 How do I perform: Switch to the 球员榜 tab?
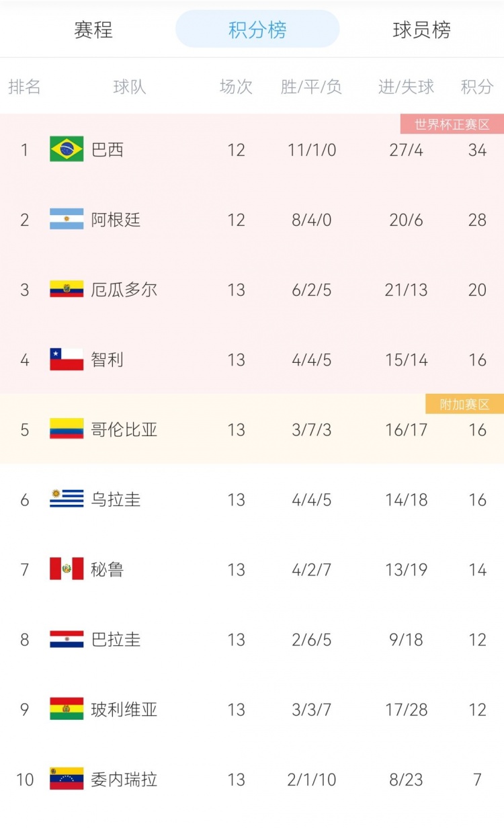422,30
